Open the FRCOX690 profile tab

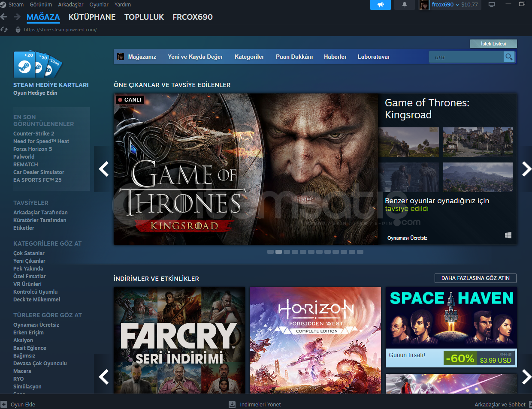point(193,17)
